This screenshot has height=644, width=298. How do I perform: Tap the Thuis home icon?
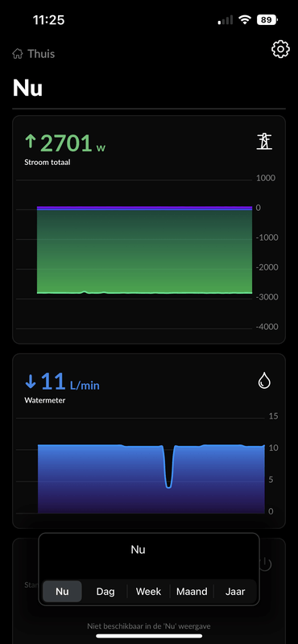coord(17,54)
